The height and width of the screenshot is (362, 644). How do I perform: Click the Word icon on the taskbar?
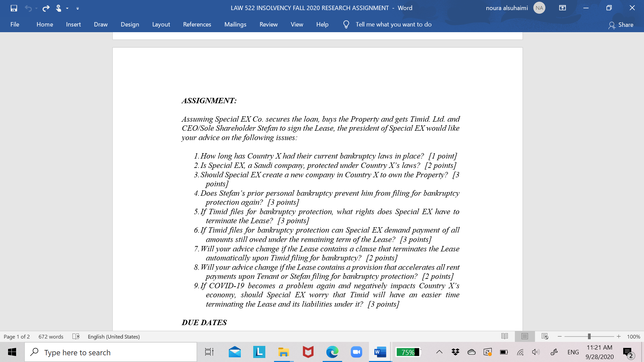(379, 352)
